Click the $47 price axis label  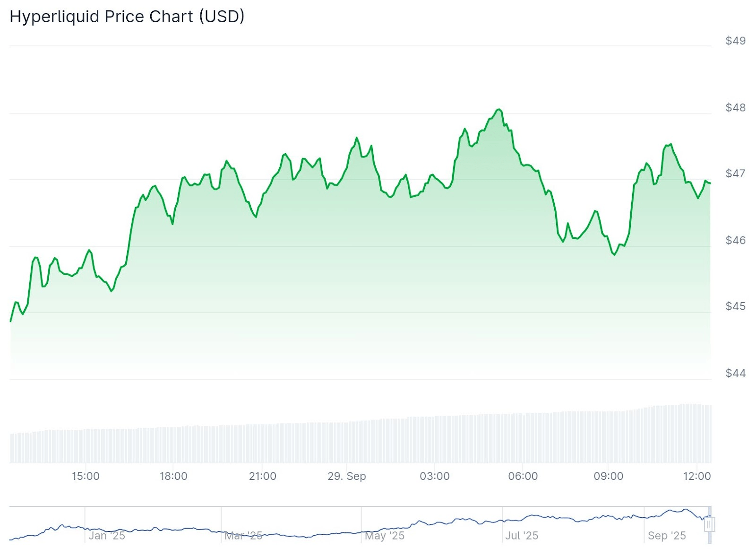[735, 174]
